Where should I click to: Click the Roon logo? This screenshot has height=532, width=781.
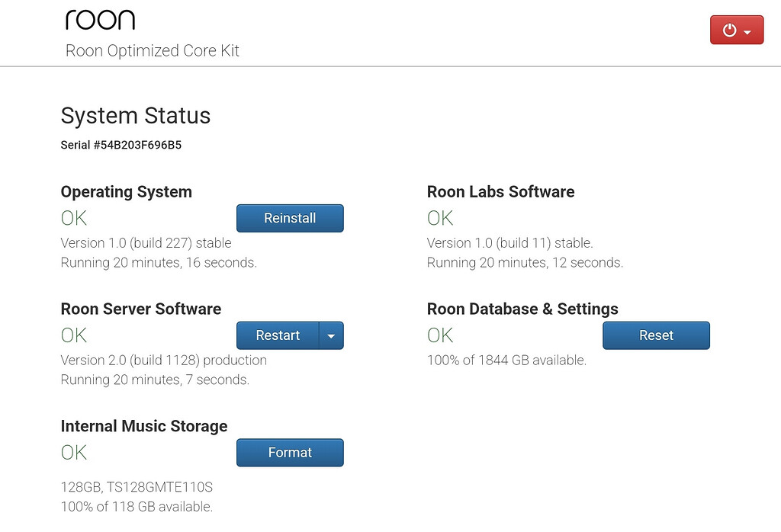pyautogui.click(x=101, y=19)
